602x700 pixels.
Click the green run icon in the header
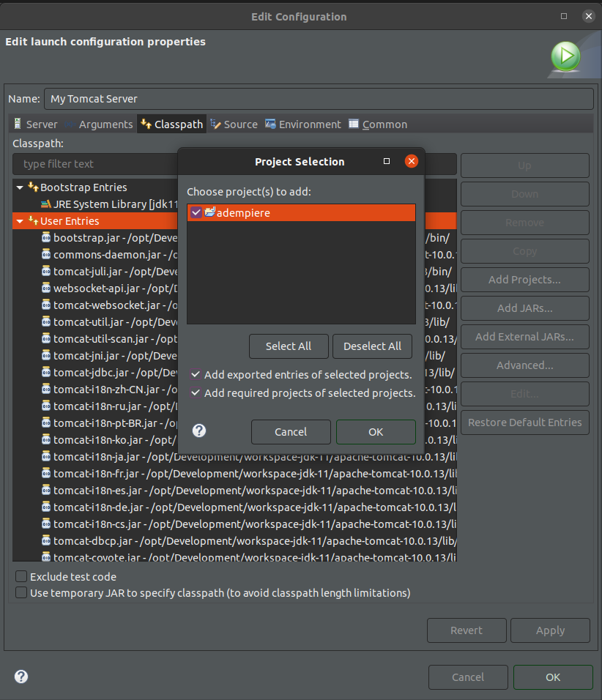(565, 56)
